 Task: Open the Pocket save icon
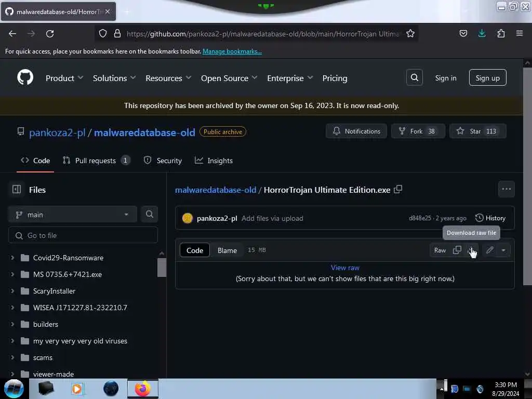click(463, 33)
